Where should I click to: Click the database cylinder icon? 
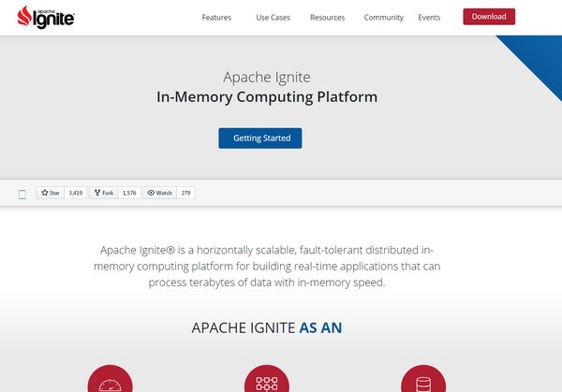pos(423,382)
